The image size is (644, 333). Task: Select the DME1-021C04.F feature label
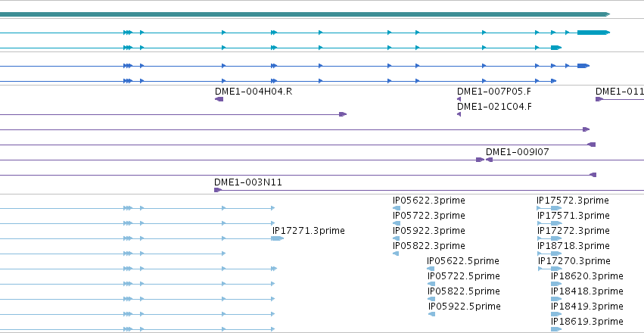494,107
